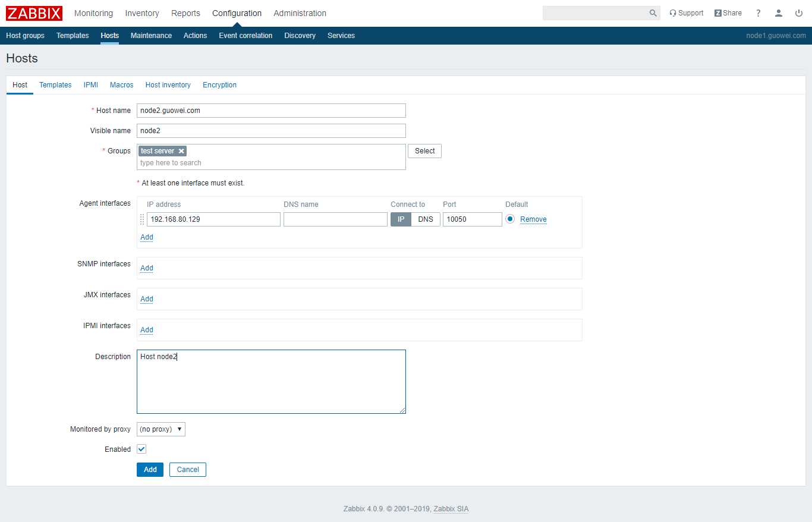The width and height of the screenshot is (812, 522).
Task: Open the user profile icon
Action: [779, 13]
